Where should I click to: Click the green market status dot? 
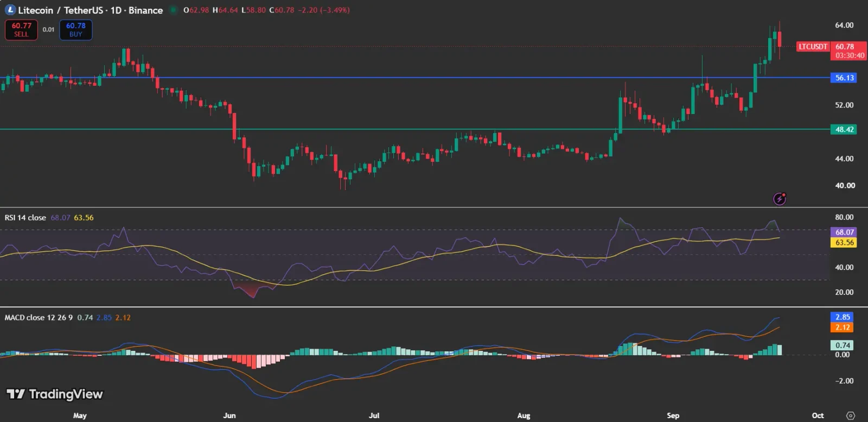[x=173, y=10]
